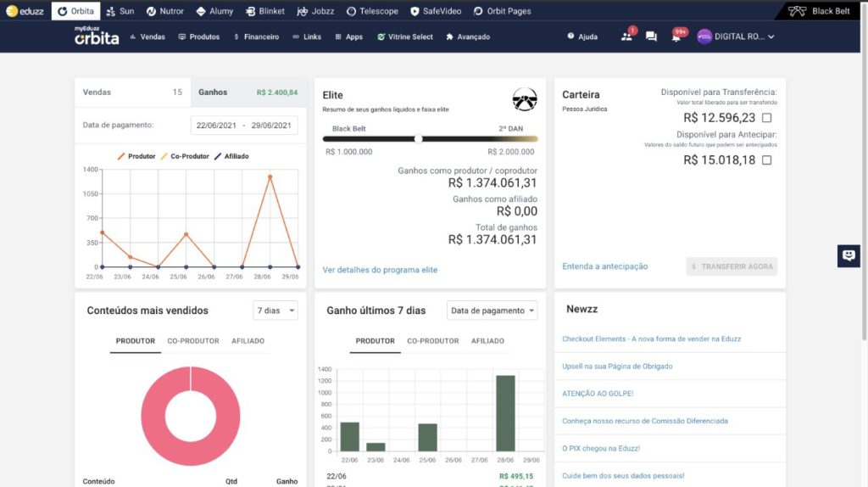Click the 28/06 bar in earnings chart
The height and width of the screenshot is (487, 868).
(x=505, y=413)
